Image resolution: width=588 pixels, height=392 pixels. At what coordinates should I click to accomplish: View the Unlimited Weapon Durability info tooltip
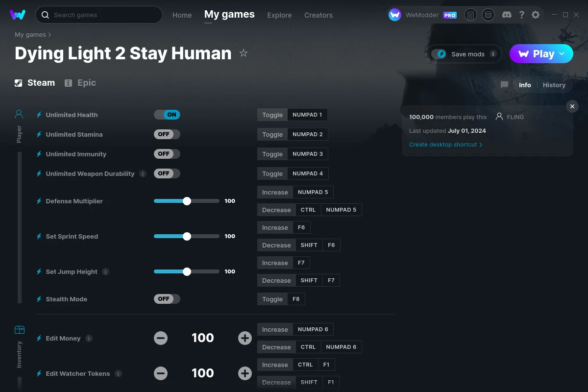coord(143,173)
